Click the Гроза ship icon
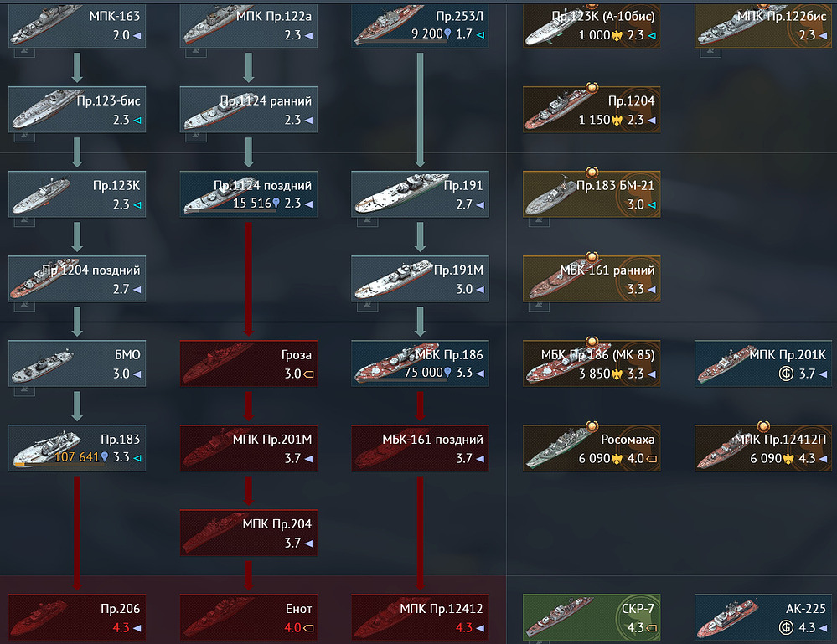The width and height of the screenshot is (837, 644). (x=216, y=364)
